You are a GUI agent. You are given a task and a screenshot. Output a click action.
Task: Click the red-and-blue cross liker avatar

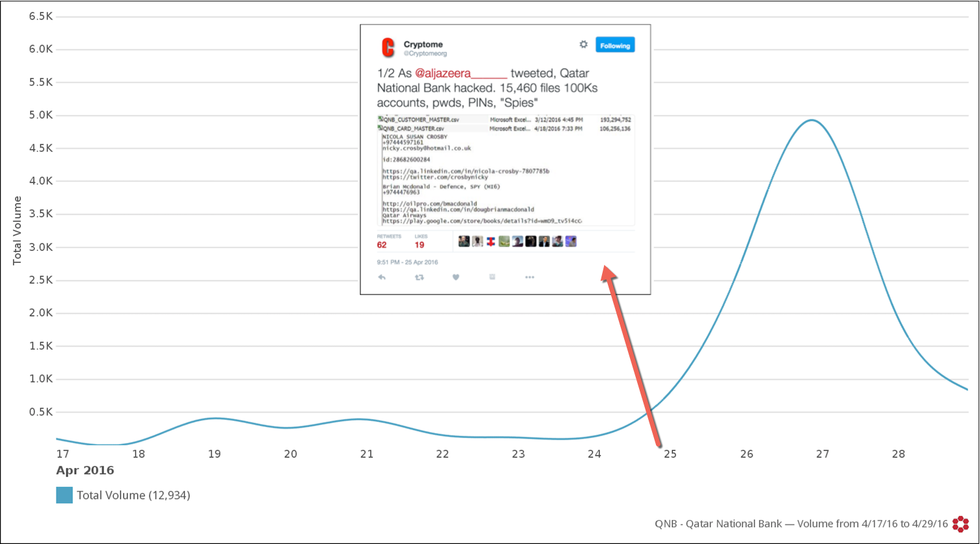(491, 242)
